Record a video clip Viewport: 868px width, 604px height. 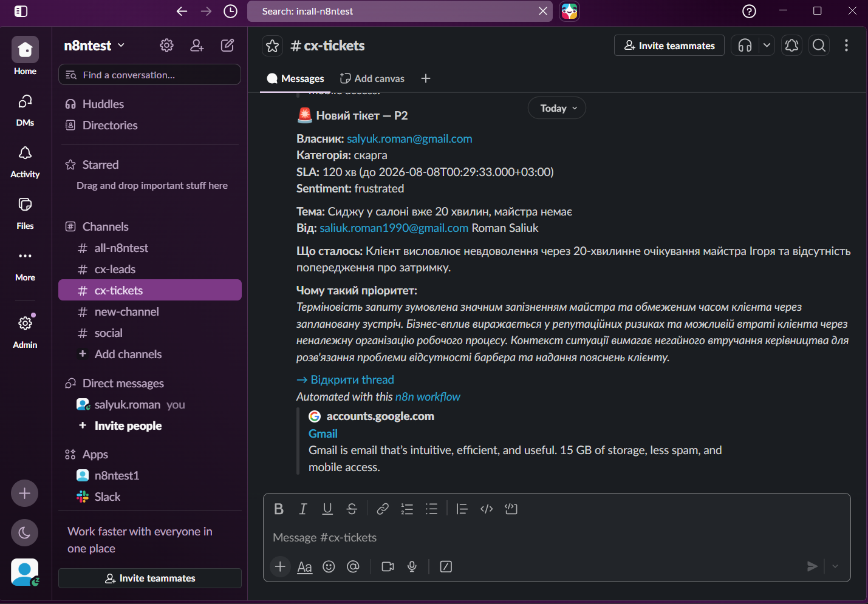(388, 566)
